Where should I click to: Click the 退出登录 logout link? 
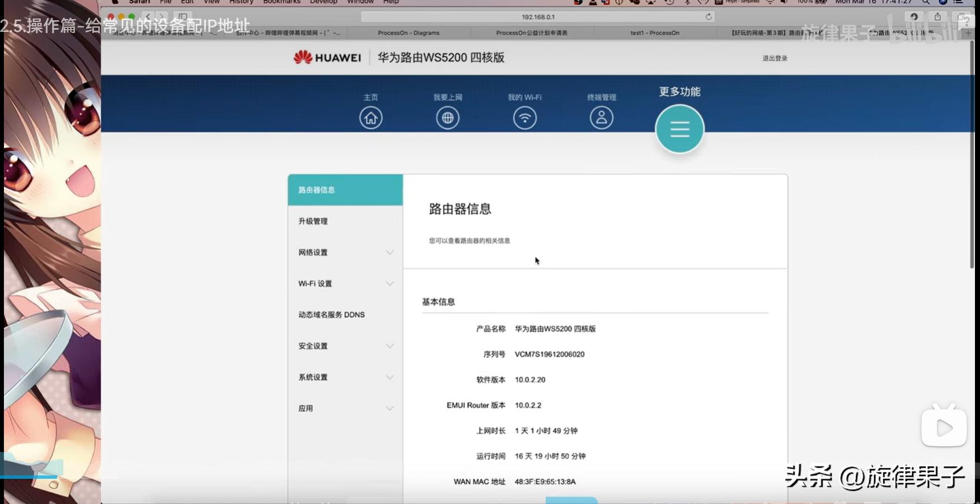tap(775, 58)
